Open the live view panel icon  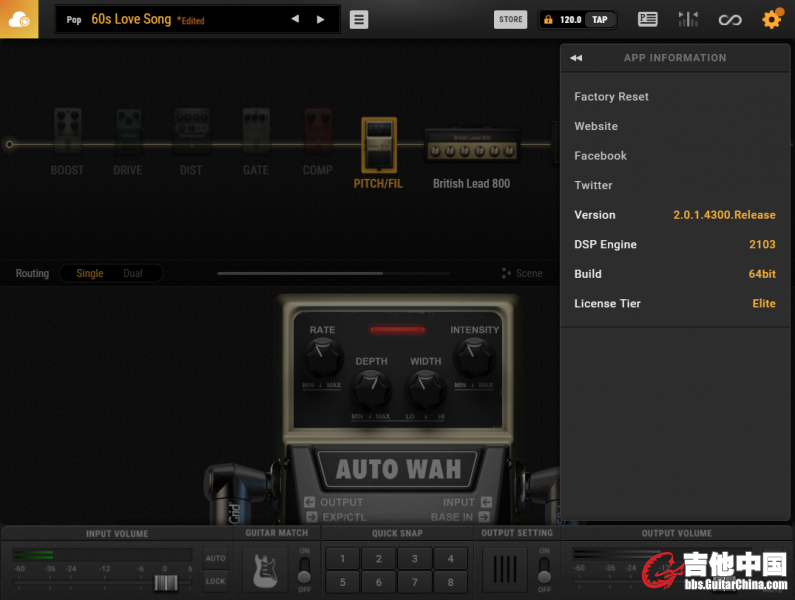tap(647, 19)
